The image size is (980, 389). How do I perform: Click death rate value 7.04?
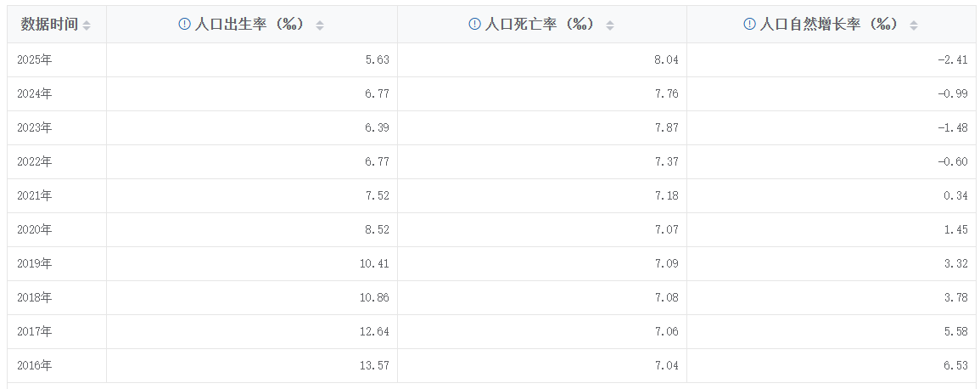click(667, 365)
